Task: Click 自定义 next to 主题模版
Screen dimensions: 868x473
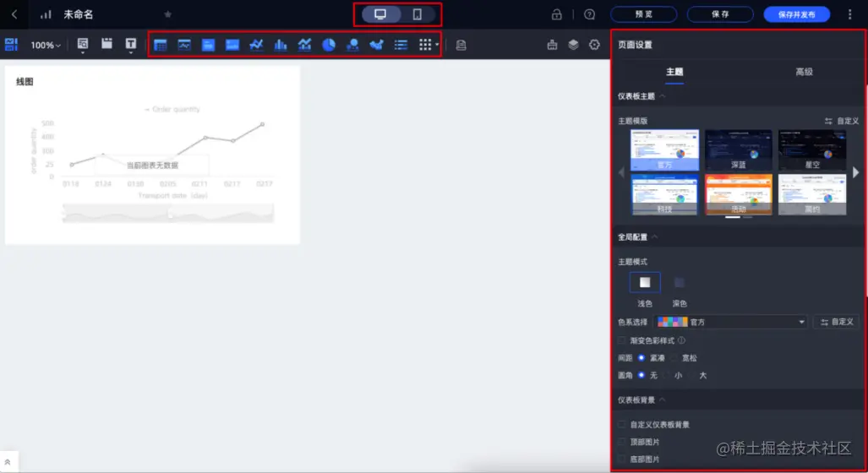Action: [842, 121]
